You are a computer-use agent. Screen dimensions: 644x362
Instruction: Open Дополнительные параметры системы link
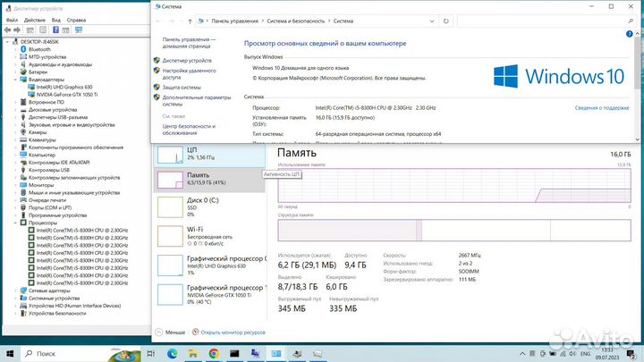point(196,101)
